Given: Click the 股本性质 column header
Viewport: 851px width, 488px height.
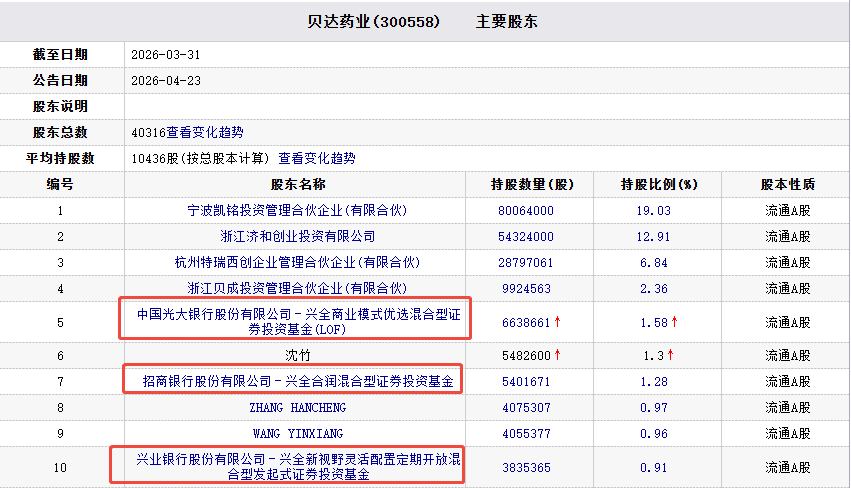Looking at the screenshot, I should point(788,184).
